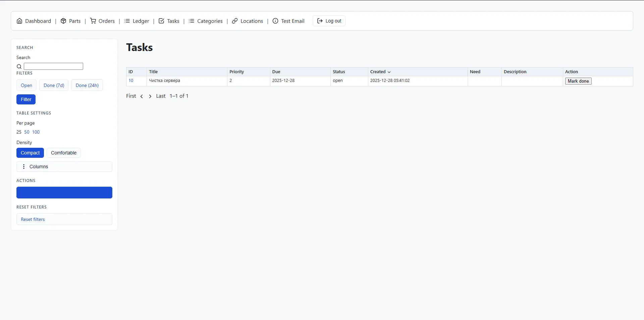Open the Parts nav item
The width and height of the screenshot is (644, 320).
pos(70,21)
